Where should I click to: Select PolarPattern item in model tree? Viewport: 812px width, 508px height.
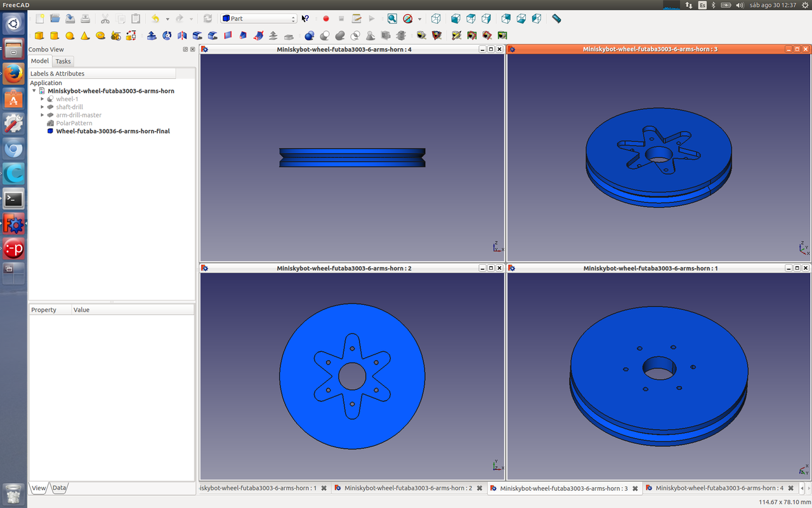point(74,123)
